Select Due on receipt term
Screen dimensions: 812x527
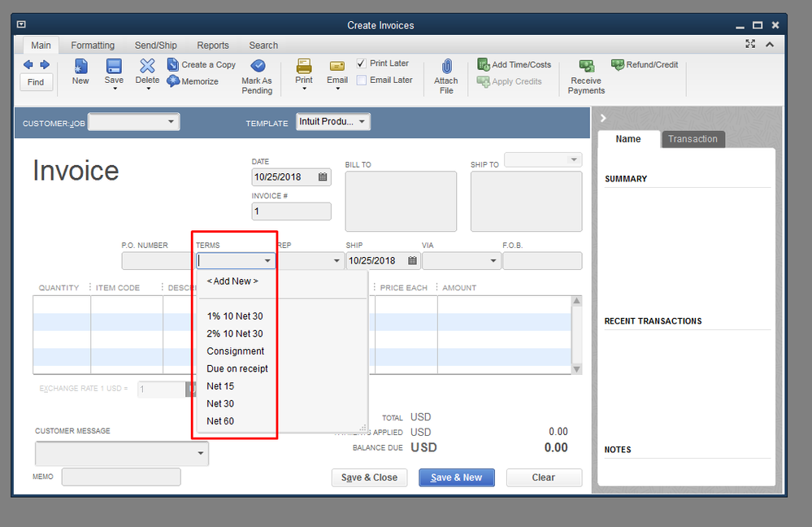click(237, 369)
